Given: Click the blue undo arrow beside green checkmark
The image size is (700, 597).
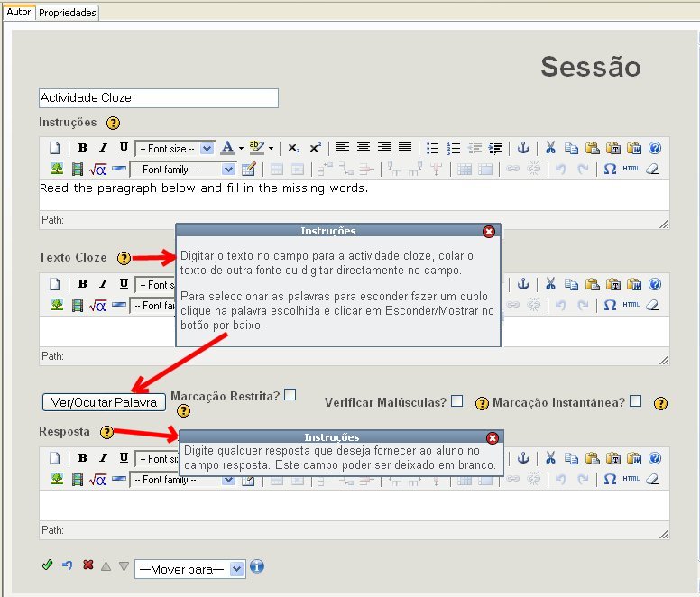Looking at the screenshot, I should 67,565.
